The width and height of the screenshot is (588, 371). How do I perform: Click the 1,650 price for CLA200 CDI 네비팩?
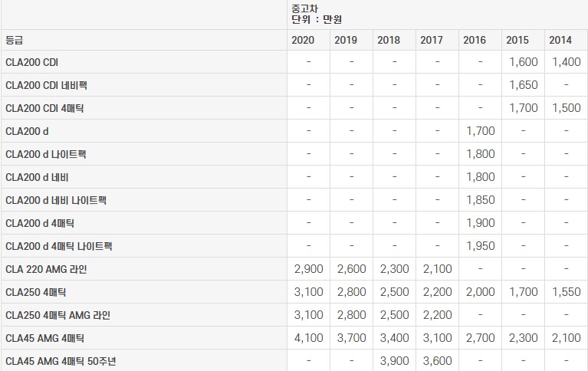(x=524, y=85)
